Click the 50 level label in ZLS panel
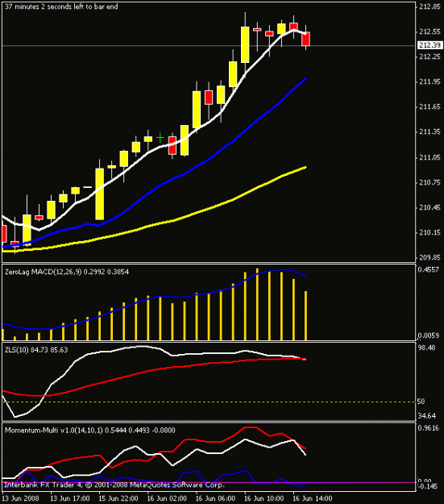This screenshot has height=504, width=444. [x=421, y=402]
